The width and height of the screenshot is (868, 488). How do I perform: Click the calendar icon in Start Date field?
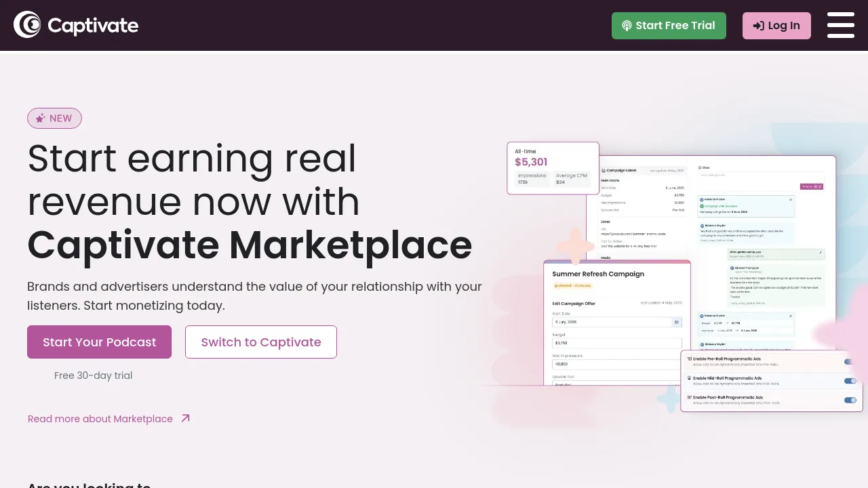pyautogui.click(x=676, y=323)
